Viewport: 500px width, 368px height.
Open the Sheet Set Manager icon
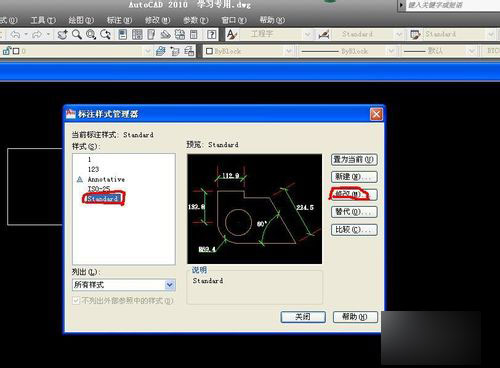165,34
